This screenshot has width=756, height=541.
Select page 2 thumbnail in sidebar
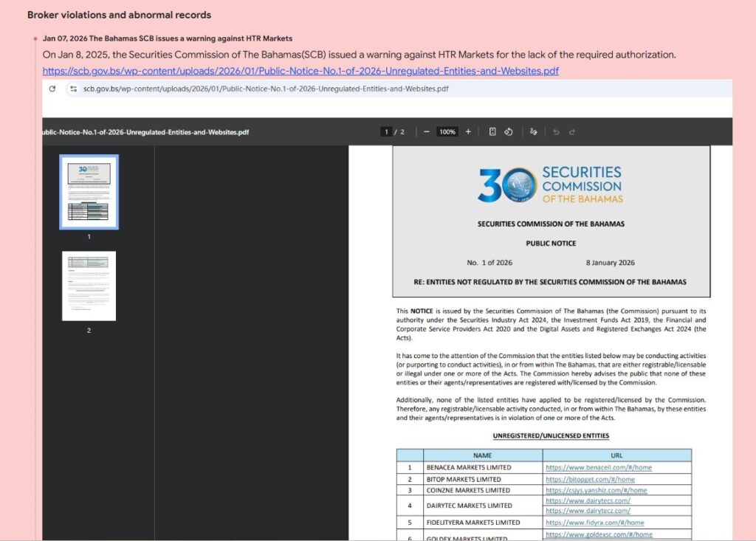(x=89, y=286)
